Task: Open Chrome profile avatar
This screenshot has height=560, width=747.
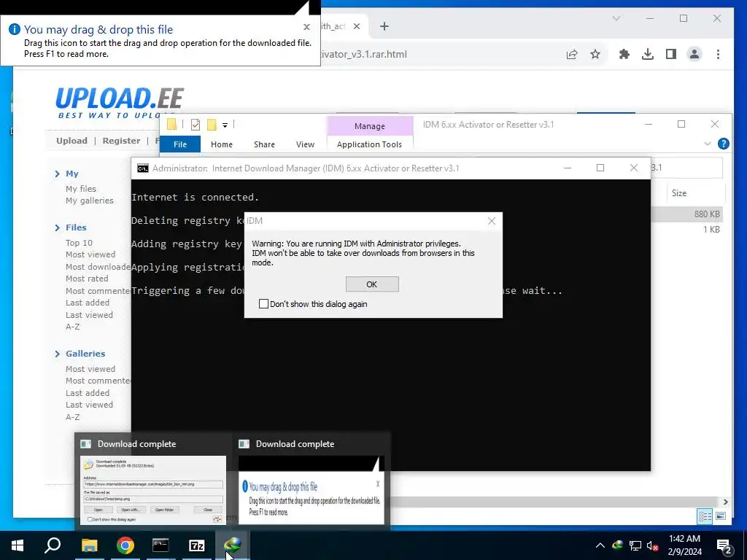Action: tap(694, 54)
